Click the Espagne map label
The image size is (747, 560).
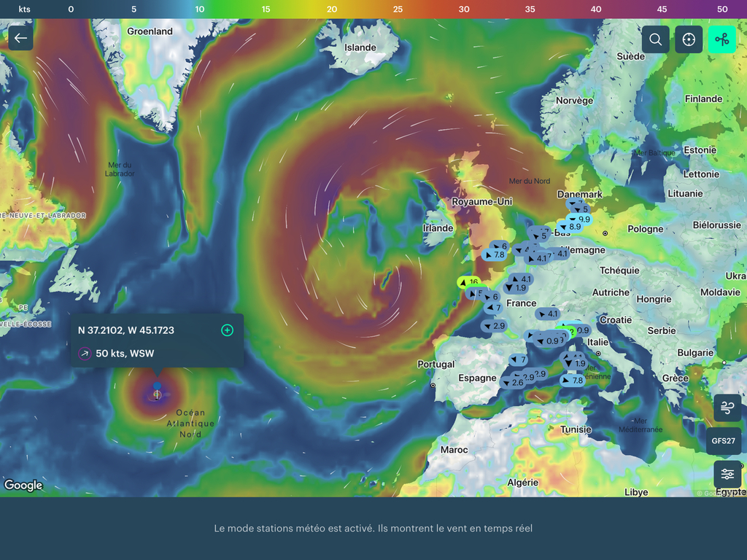click(x=477, y=378)
